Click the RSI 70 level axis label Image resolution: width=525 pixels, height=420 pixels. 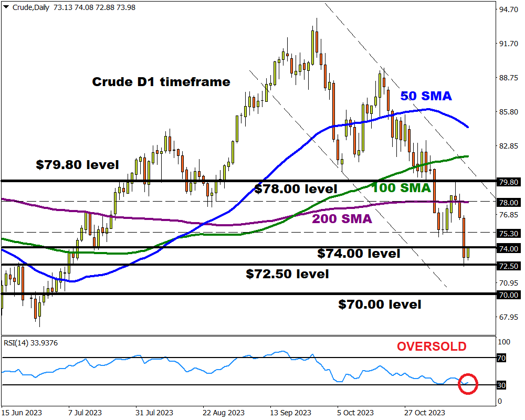tap(501, 358)
